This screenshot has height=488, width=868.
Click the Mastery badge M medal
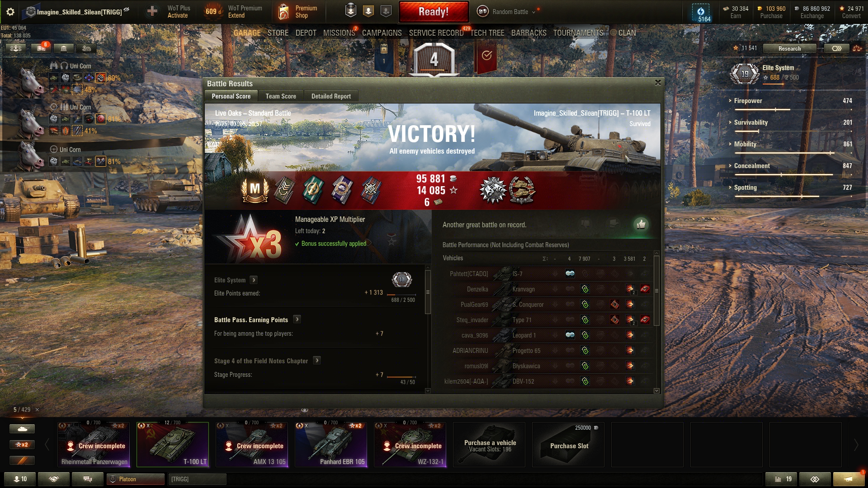pos(255,190)
